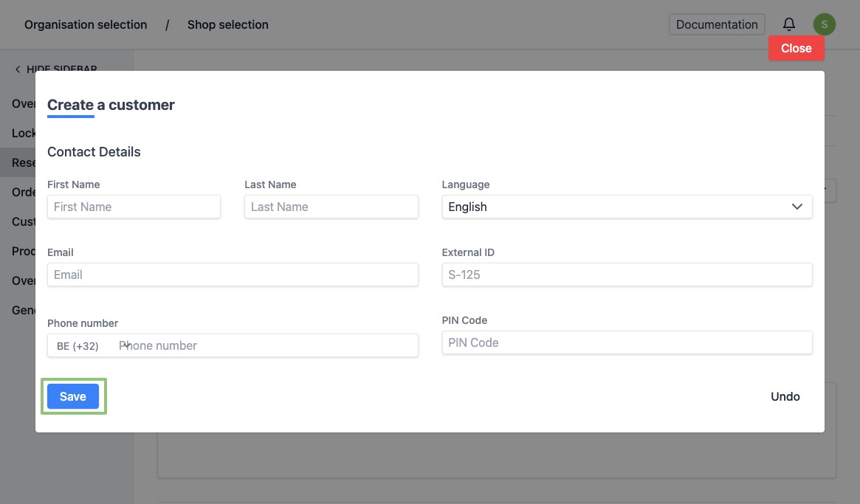Open the Documentation link in header

coord(716,24)
